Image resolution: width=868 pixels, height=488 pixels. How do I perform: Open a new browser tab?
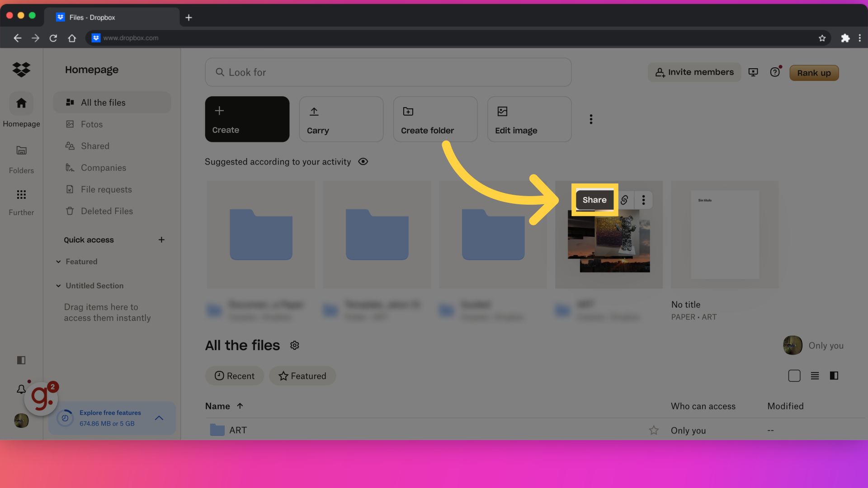[189, 18]
